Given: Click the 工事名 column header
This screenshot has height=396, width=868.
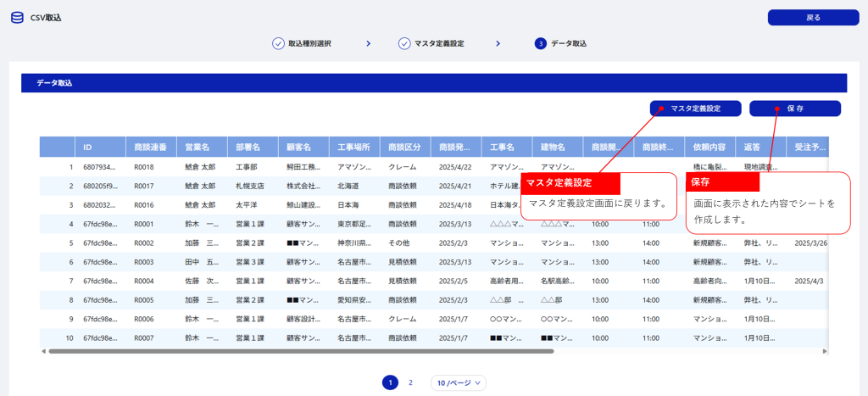Looking at the screenshot, I should 507,148.
